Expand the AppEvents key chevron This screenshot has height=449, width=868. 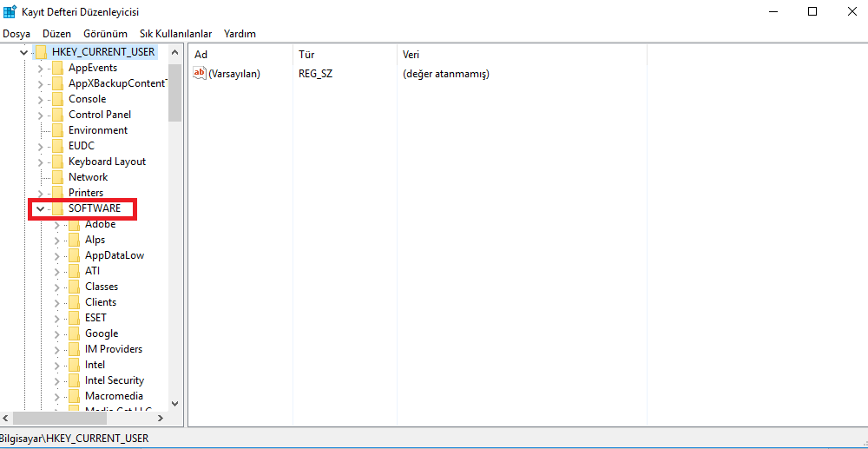pos(40,69)
